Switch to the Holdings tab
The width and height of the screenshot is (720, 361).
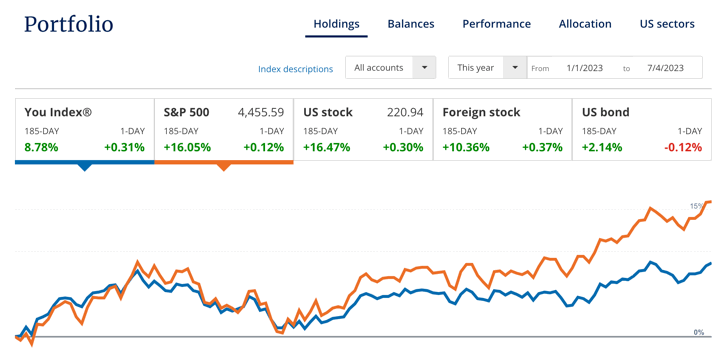point(336,24)
